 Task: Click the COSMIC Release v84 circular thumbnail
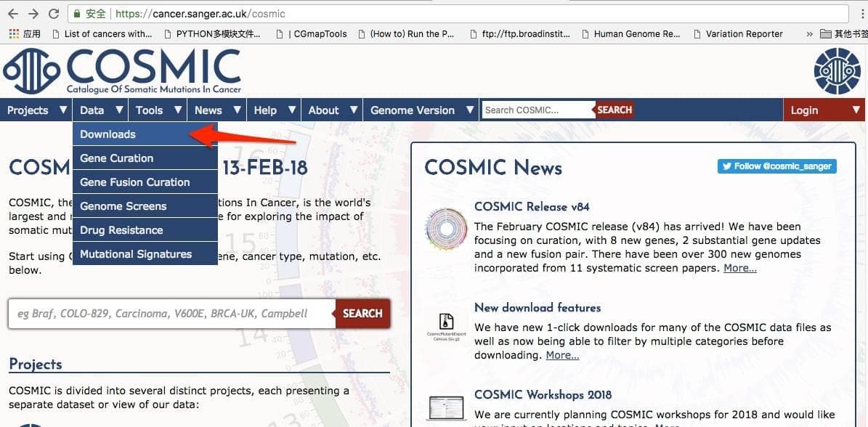click(x=446, y=229)
